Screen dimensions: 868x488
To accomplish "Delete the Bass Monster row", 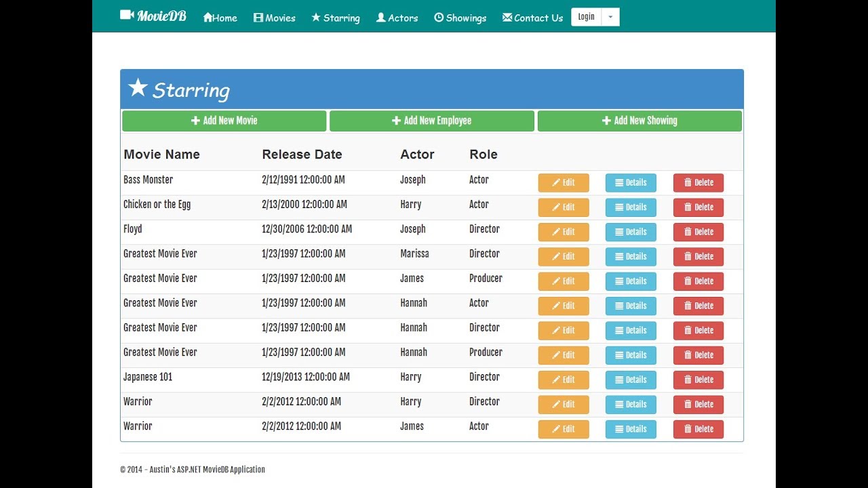I will tap(698, 183).
